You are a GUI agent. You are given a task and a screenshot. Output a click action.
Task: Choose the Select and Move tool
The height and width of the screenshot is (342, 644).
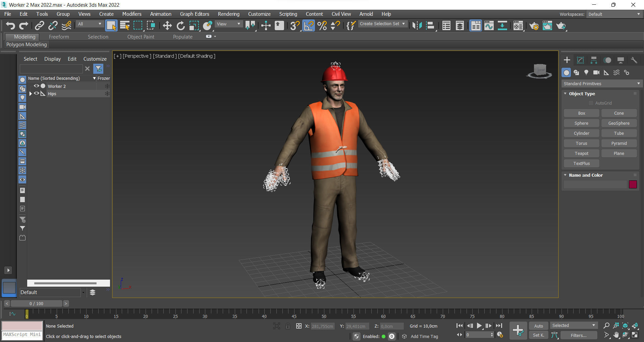pos(167,26)
